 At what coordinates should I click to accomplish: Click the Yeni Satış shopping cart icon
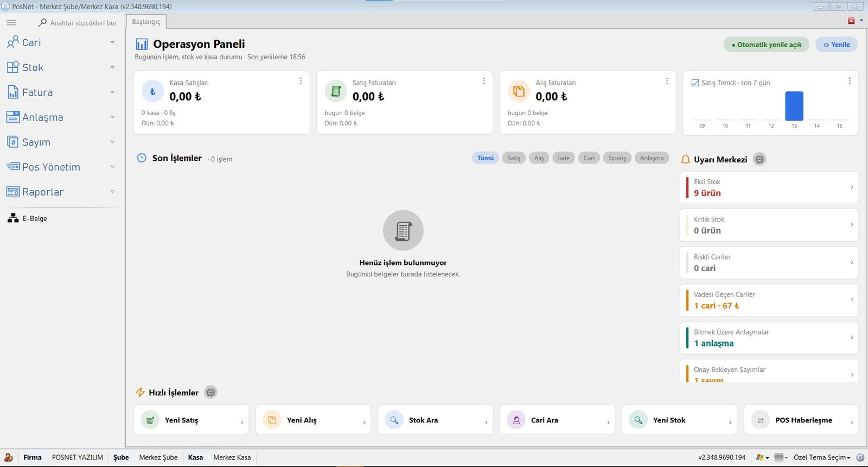point(150,420)
